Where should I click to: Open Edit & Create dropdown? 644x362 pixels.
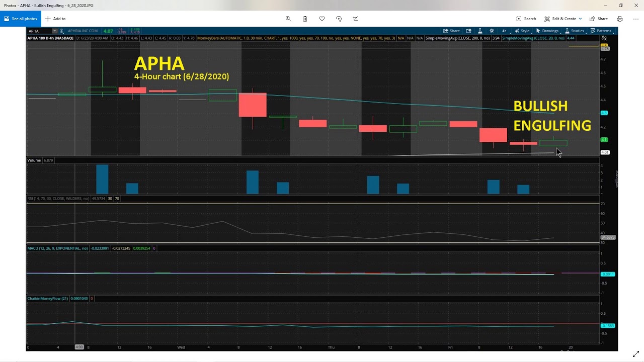[563, 19]
